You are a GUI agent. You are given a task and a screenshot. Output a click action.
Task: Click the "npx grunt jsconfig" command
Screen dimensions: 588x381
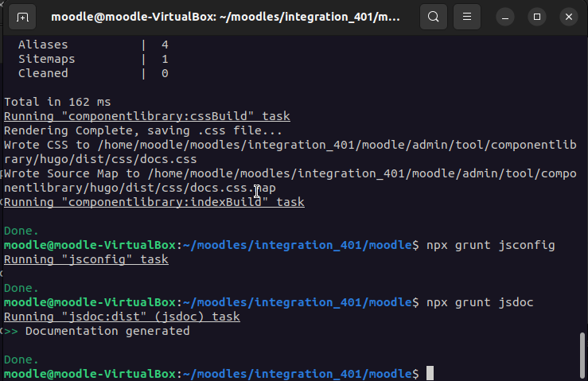point(490,245)
